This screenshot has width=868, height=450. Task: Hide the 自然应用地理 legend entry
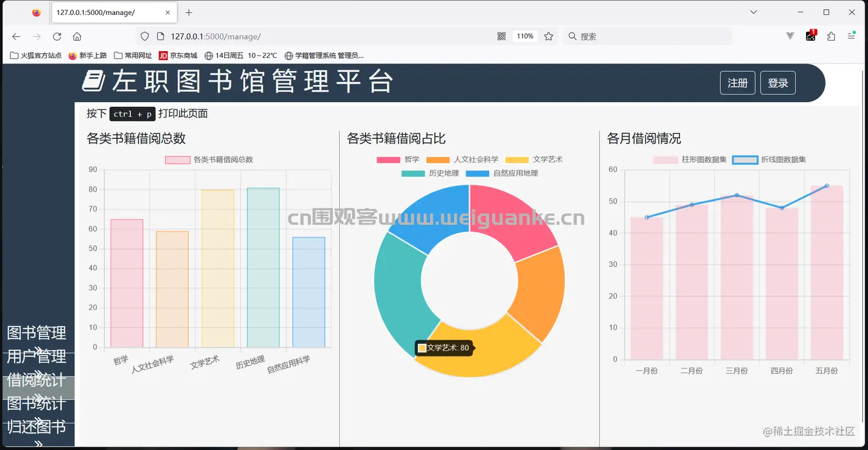coord(502,173)
